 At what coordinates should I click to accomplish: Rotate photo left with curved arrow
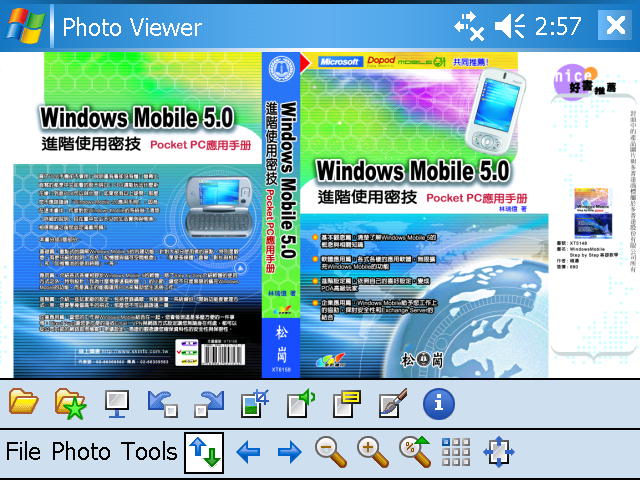(x=163, y=404)
